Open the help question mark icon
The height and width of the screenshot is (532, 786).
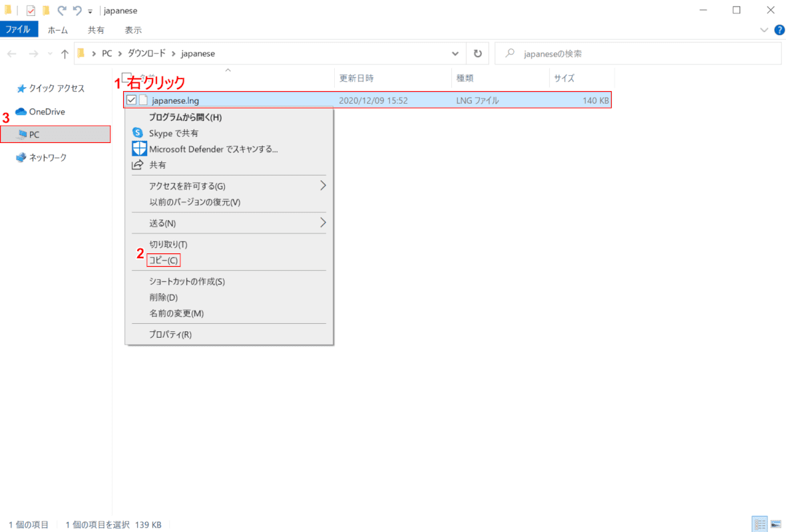pyautogui.click(x=779, y=30)
